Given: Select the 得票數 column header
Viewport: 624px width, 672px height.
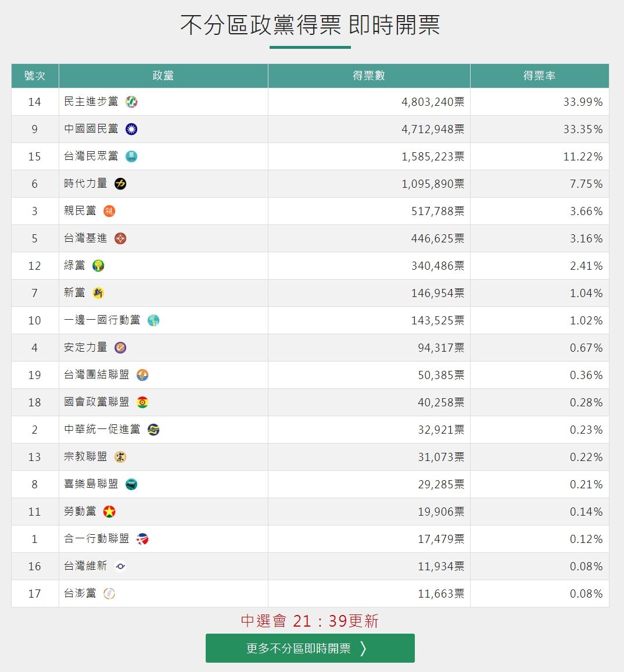Looking at the screenshot, I should tap(369, 76).
